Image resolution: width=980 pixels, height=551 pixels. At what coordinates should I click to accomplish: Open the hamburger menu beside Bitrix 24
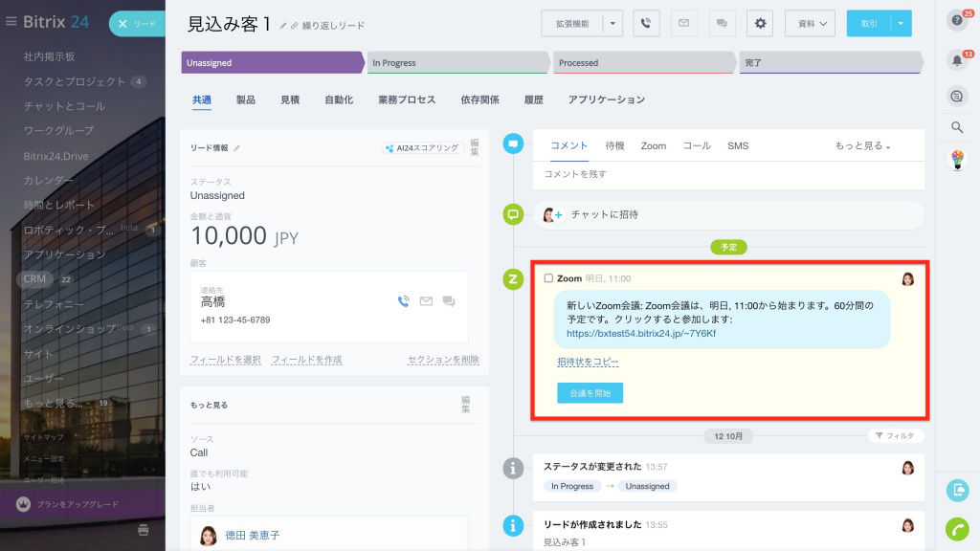(x=11, y=22)
